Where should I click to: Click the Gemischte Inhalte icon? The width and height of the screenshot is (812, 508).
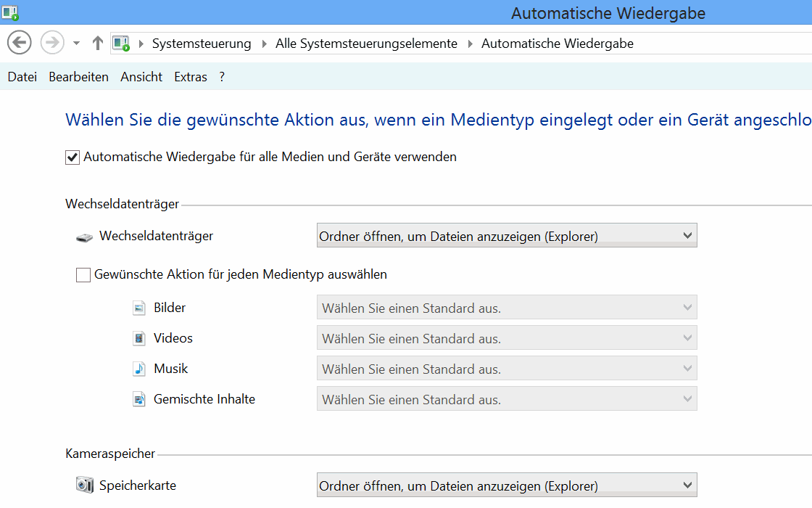tap(139, 400)
